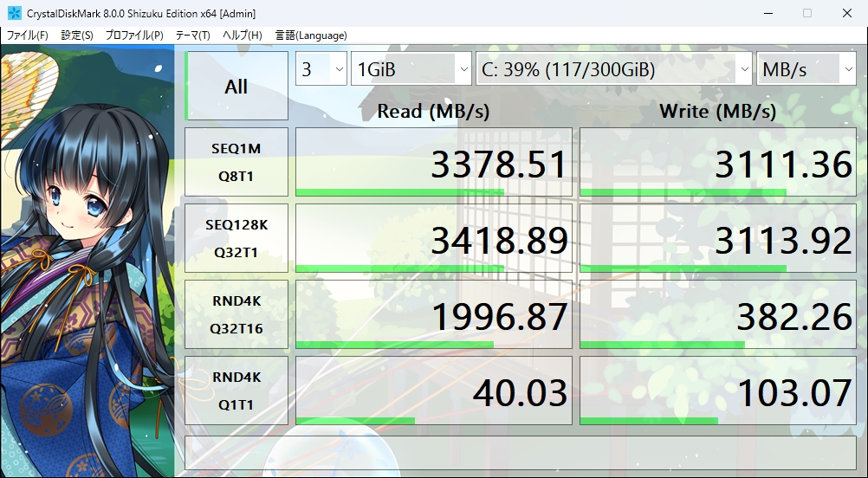Click the RND4K Q1T1 write value 103.07
Viewport: 868px width, 478px height.
[x=718, y=391]
